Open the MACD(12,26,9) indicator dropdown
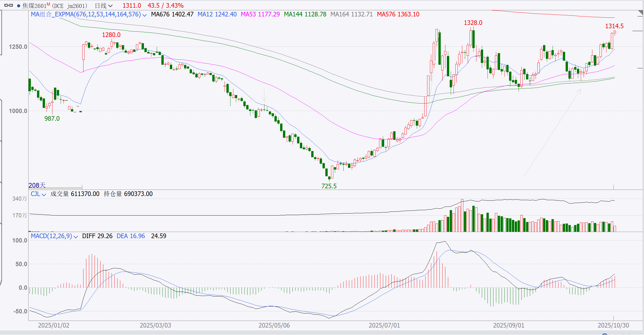Screen dimensions: 644x335 coord(76,237)
